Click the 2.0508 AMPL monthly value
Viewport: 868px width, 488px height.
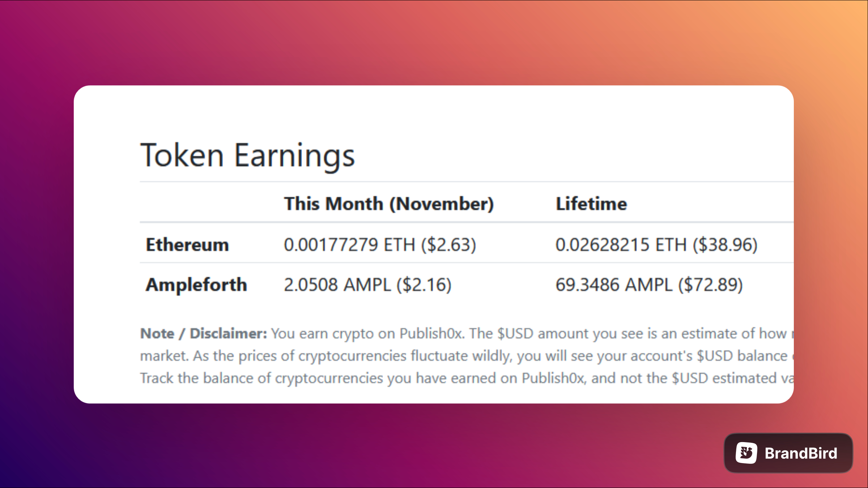(337, 285)
